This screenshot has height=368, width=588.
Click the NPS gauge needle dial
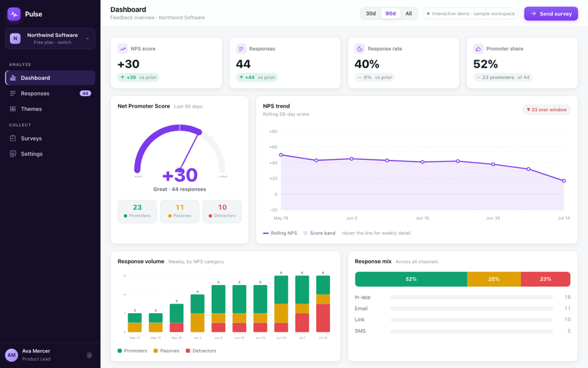tap(180, 149)
